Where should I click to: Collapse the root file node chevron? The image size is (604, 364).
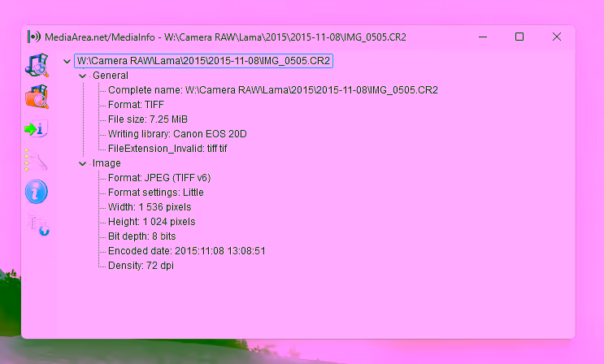click(67, 61)
